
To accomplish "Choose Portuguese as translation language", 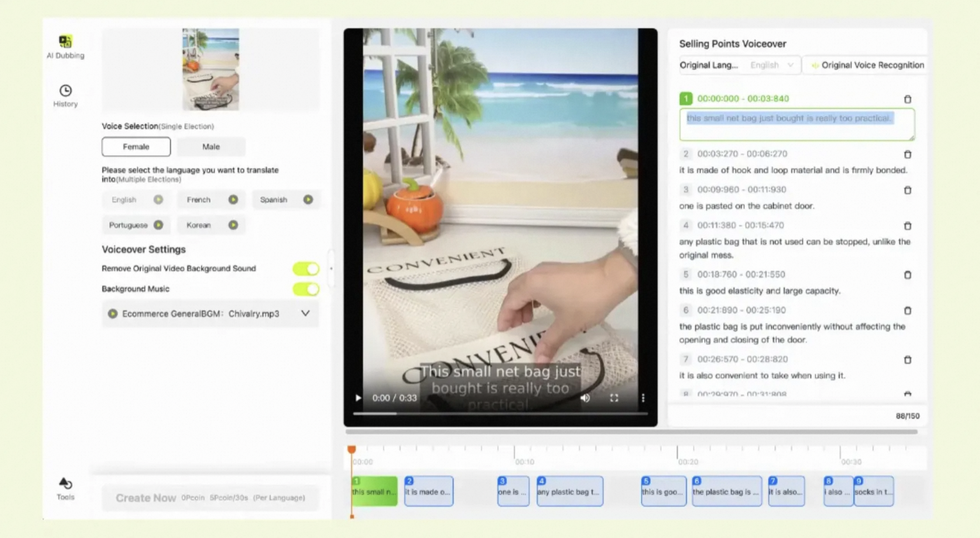I will tap(128, 225).
